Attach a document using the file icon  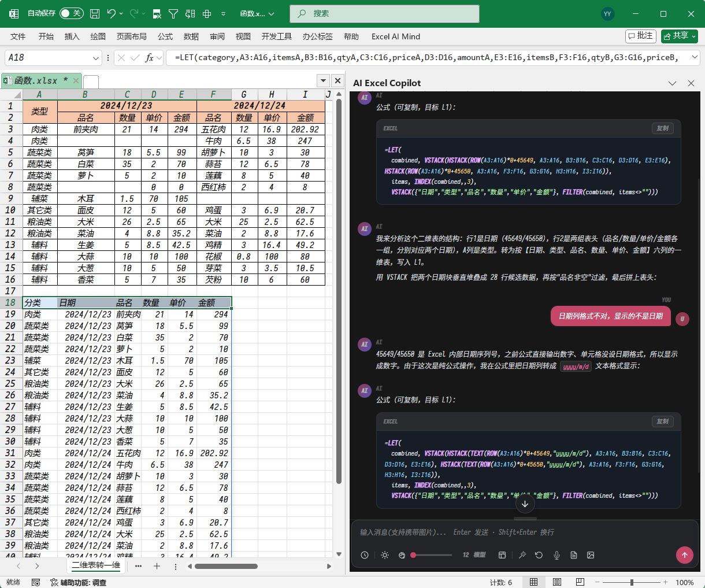574,555
